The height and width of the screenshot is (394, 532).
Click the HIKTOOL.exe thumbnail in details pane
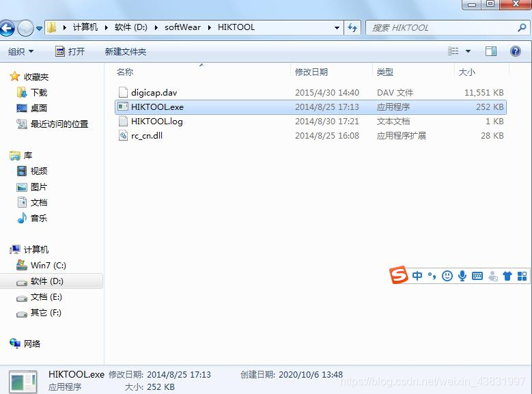(x=23, y=382)
